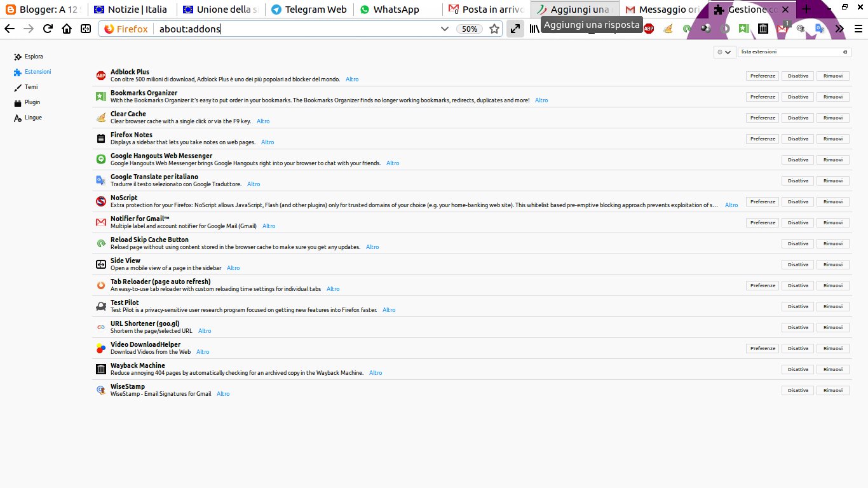Screen dimensions: 868x488
Task: Open the Gmail notifier toolbar icon
Action: 783,29
